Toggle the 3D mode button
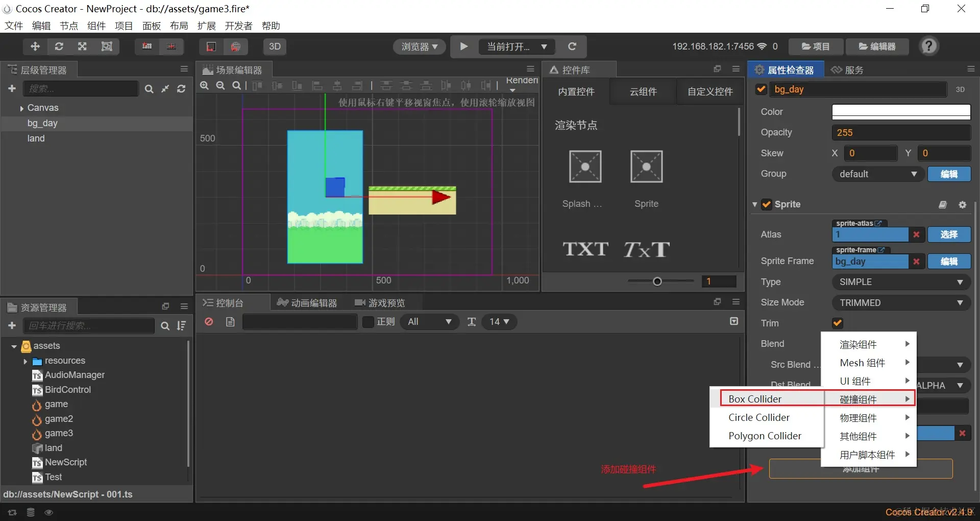The width and height of the screenshot is (980, 521). [275, 46]
